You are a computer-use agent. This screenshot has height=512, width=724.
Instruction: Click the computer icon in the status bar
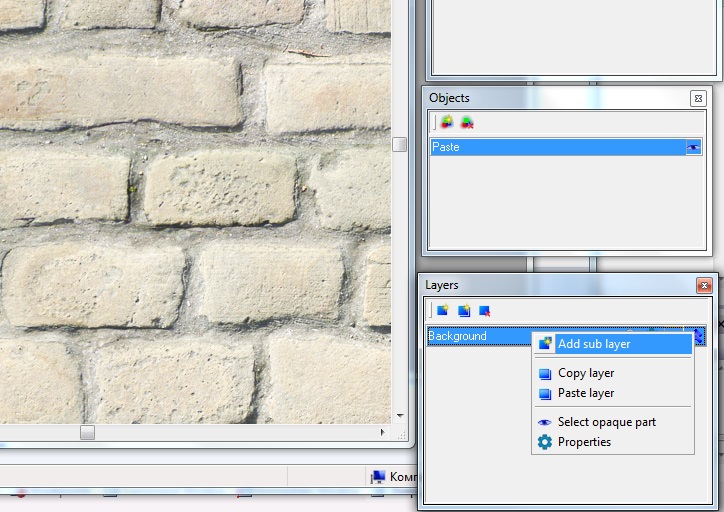click(x=377, y=477)
